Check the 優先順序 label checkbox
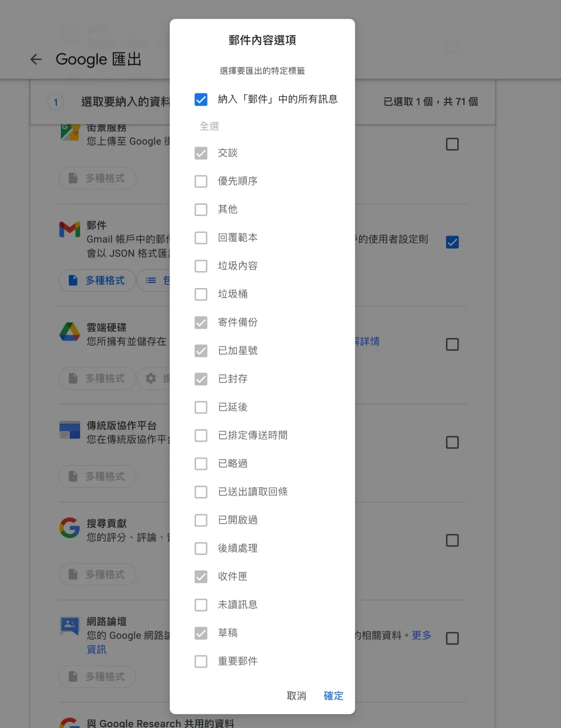Viewport: 561px width, 728px height. (x=201, y=181)
